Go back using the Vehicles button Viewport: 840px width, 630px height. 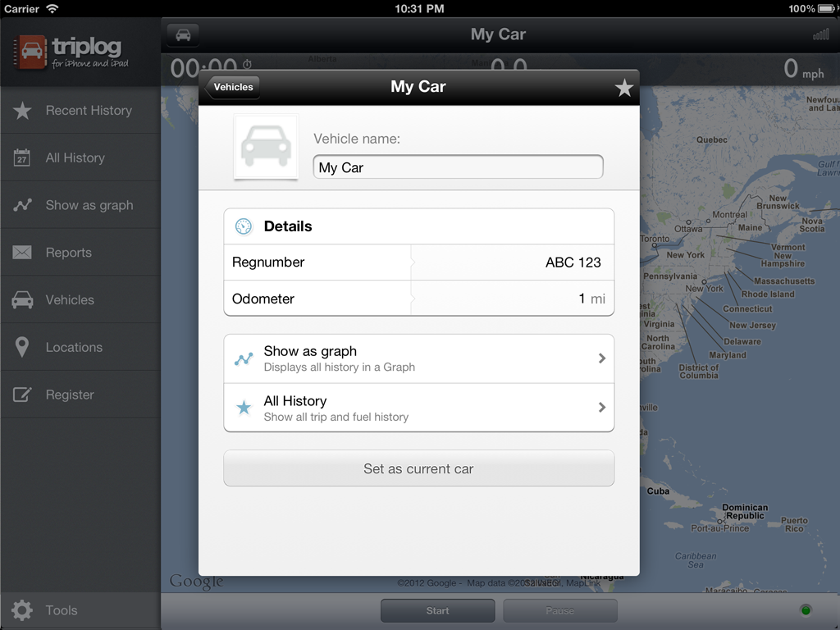[233, 87]
